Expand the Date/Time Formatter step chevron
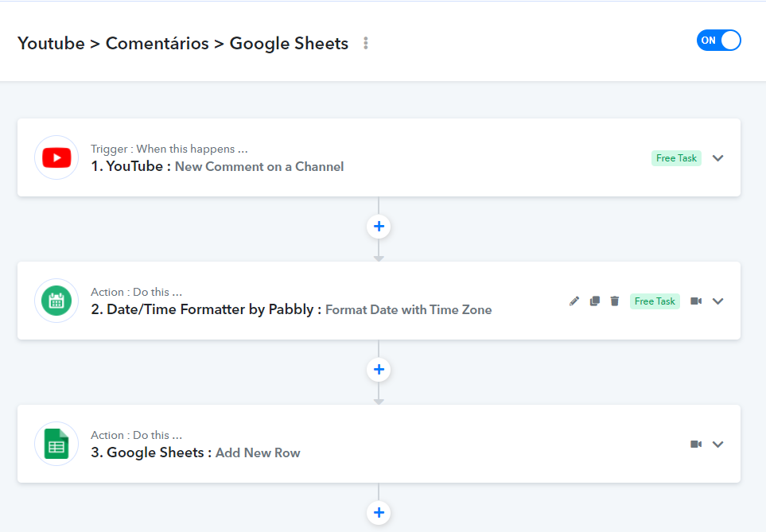766x532 pixels. coord(717,301)
